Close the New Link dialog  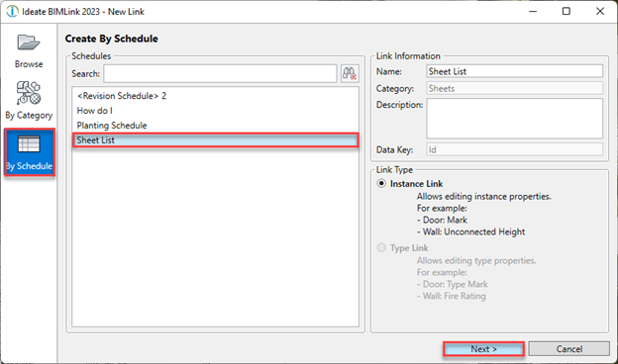point(600,12)
